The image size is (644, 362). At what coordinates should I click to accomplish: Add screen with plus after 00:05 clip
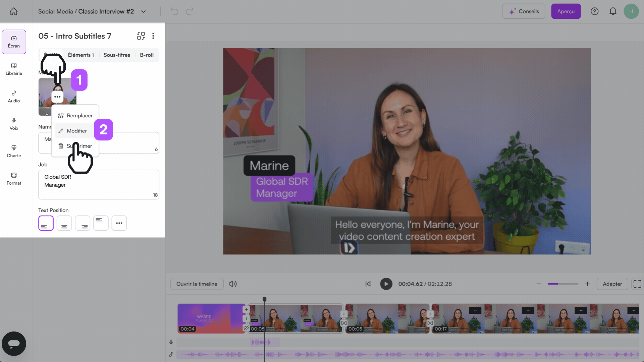pos(344,314)
